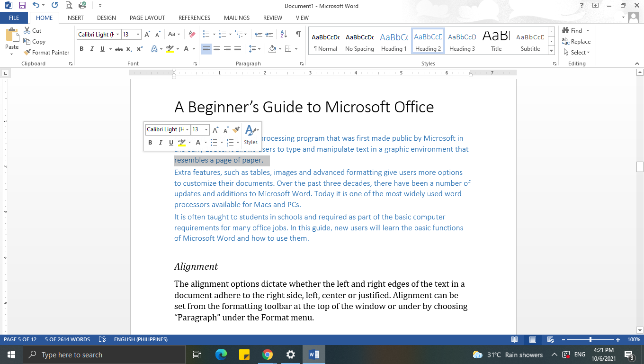This screenshot has width=644, height=364.
Task: Open line spacing dropdown
Action: click(x=255, y=49)
